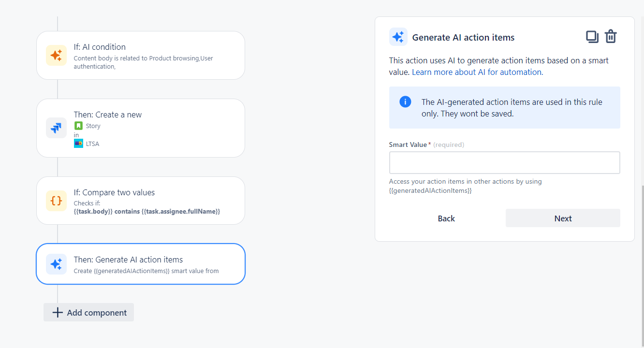Click the Jira create issue icon
Screen dimensions: 644x348
(56, 128)
